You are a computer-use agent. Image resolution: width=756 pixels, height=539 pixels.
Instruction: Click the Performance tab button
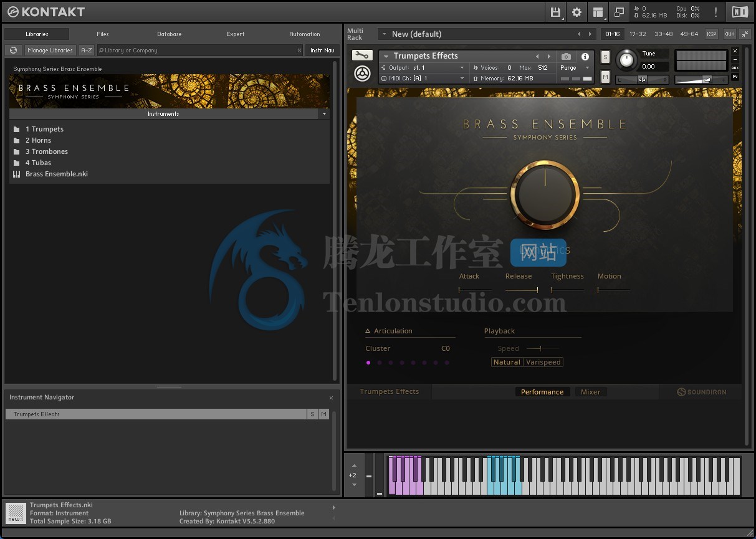pos(542,392)
